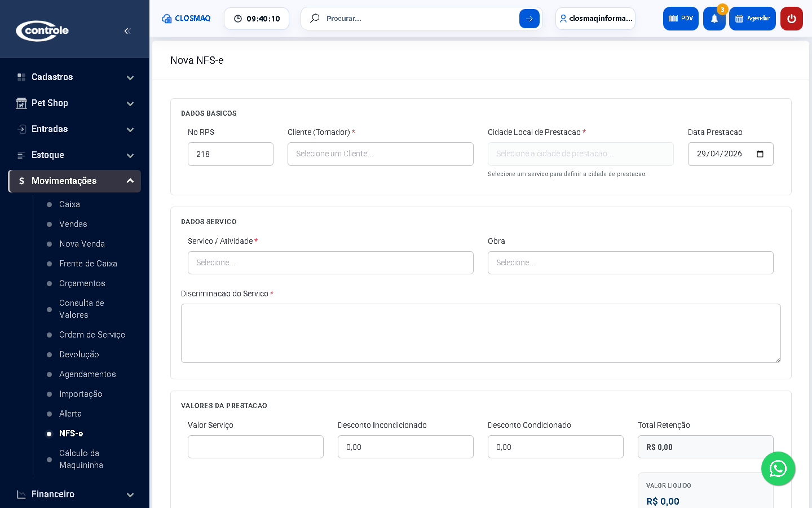Image resolution: width=812 pixels, height=508 pixels.
Task: Open Ordem de Serviço
Action: (x=92, y=335)
